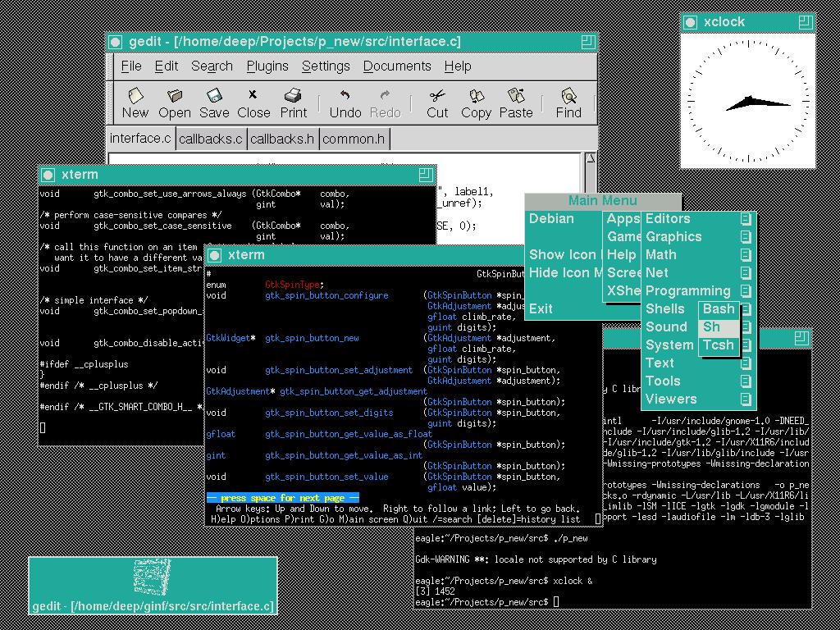This screenshot has width=840, height=630.
Task: Switch to the common.h tab
Action: [x=354, y=138]
